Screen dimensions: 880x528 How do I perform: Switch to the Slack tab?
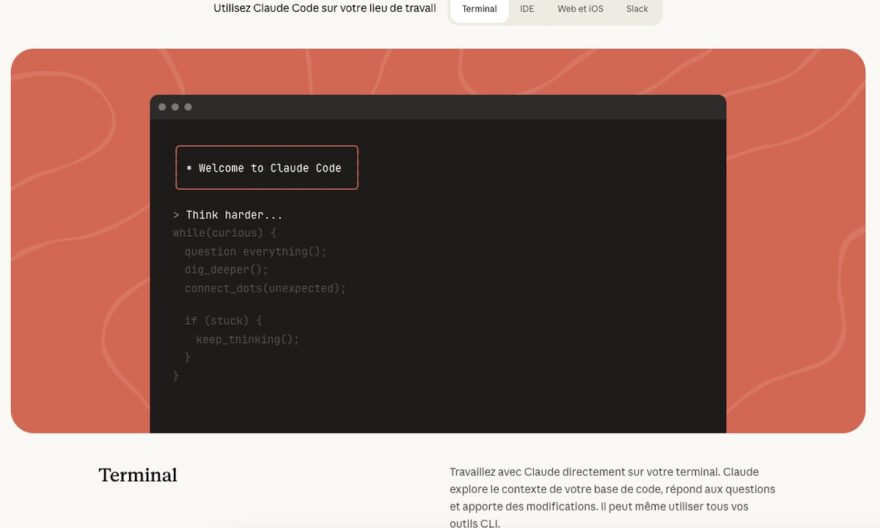637,9
